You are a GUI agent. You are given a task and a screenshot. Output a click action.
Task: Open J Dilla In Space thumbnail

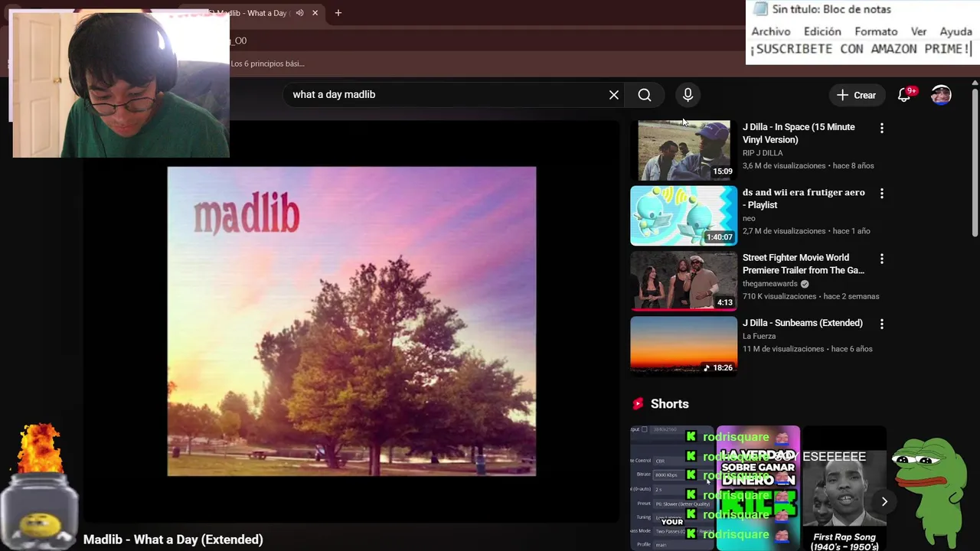[684, 150]
